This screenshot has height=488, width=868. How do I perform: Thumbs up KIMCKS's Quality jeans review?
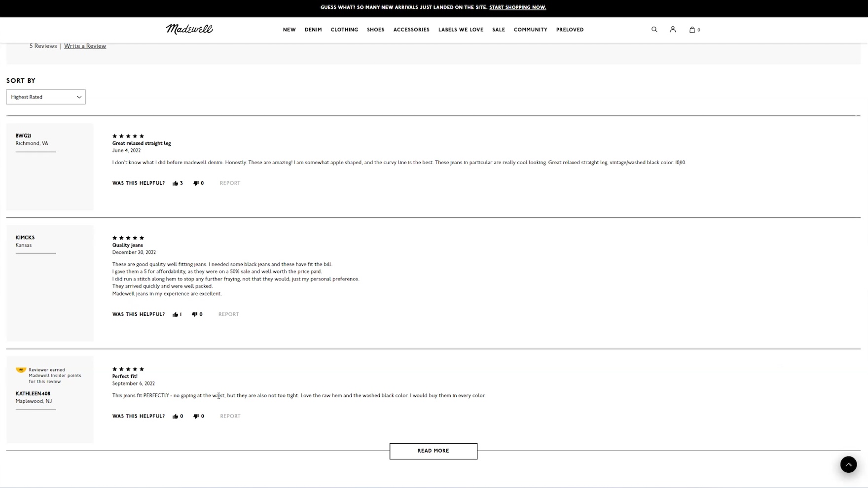176,314
